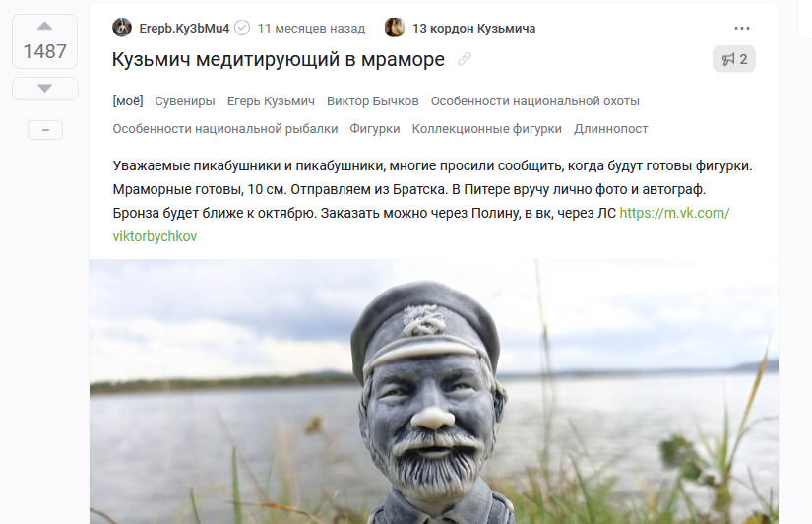Click the megaphone button showing 2

(734, 59)
